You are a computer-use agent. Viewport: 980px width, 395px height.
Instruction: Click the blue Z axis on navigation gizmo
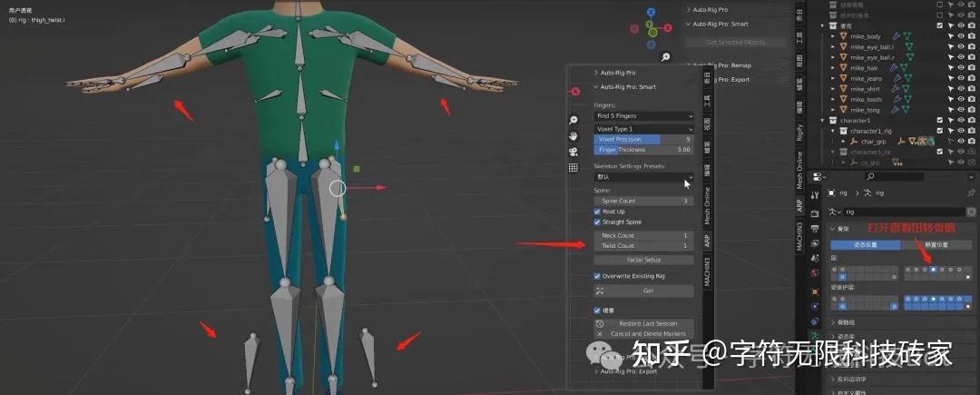click(x=652, y=12)
